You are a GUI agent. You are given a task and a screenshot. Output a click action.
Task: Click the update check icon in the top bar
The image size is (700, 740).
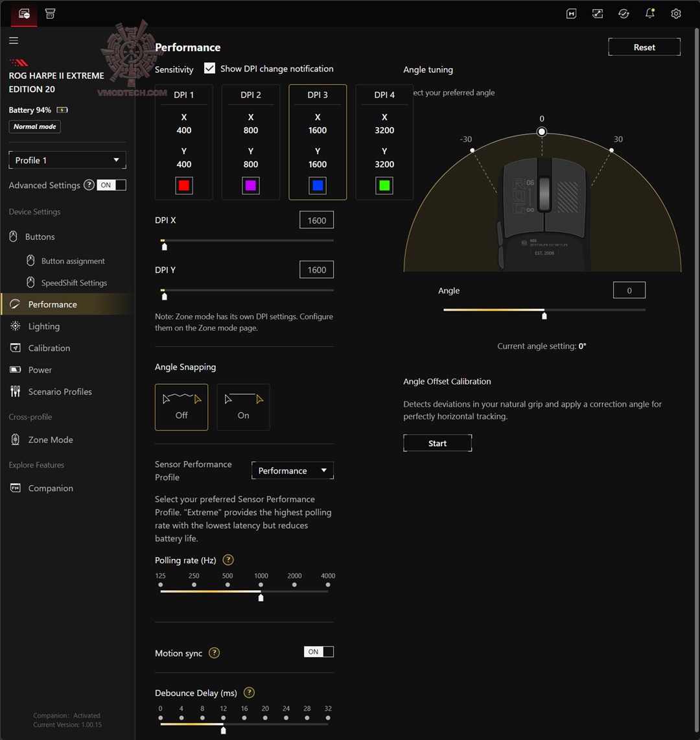point(624,14)
